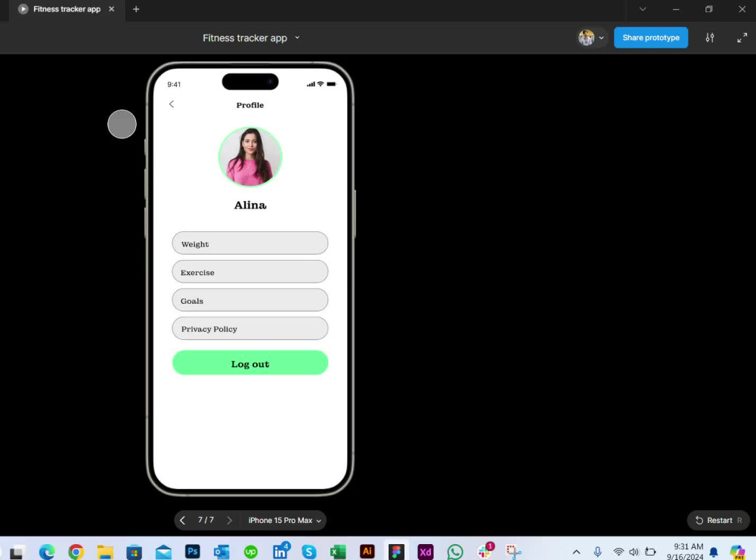The width and height of the screenshot is (756, 560).
Task: Open Slack from taskbar
Action: pos(485,551)
